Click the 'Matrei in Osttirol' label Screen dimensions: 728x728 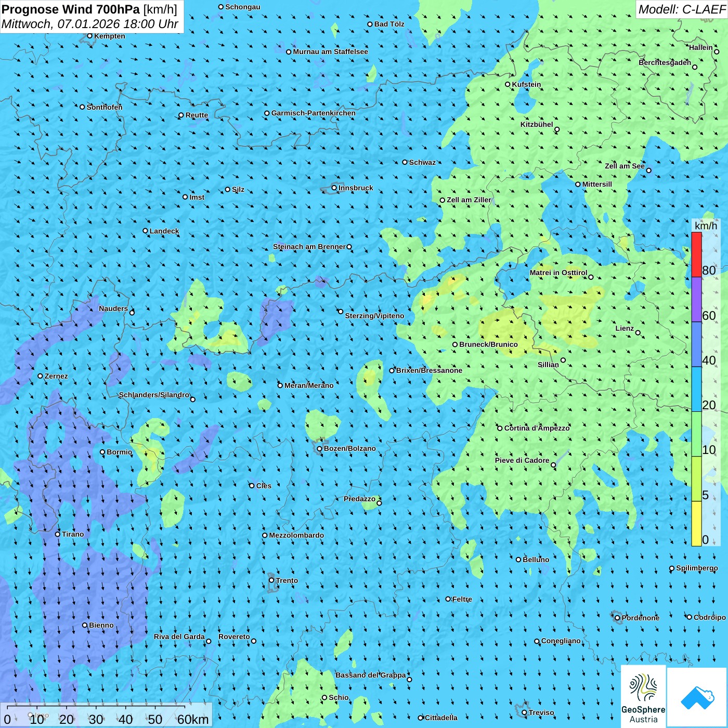click(x=558, y=272)
